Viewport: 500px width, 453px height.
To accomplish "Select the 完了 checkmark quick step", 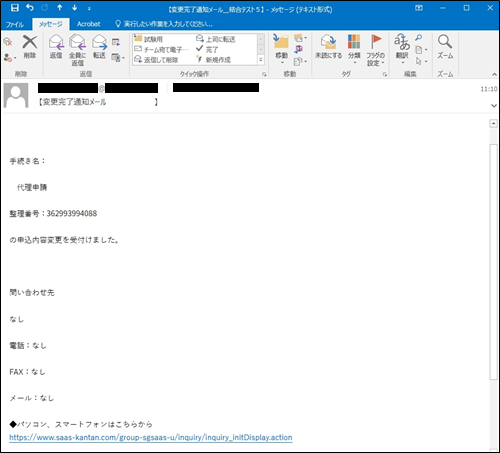I will [x=207, y=49].
